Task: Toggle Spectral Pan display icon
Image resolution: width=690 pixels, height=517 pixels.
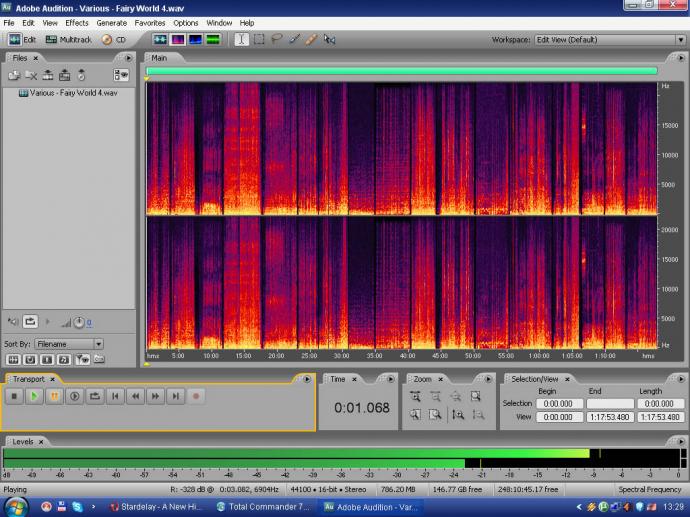Action: pyautogui.click(x=195, y=40)
